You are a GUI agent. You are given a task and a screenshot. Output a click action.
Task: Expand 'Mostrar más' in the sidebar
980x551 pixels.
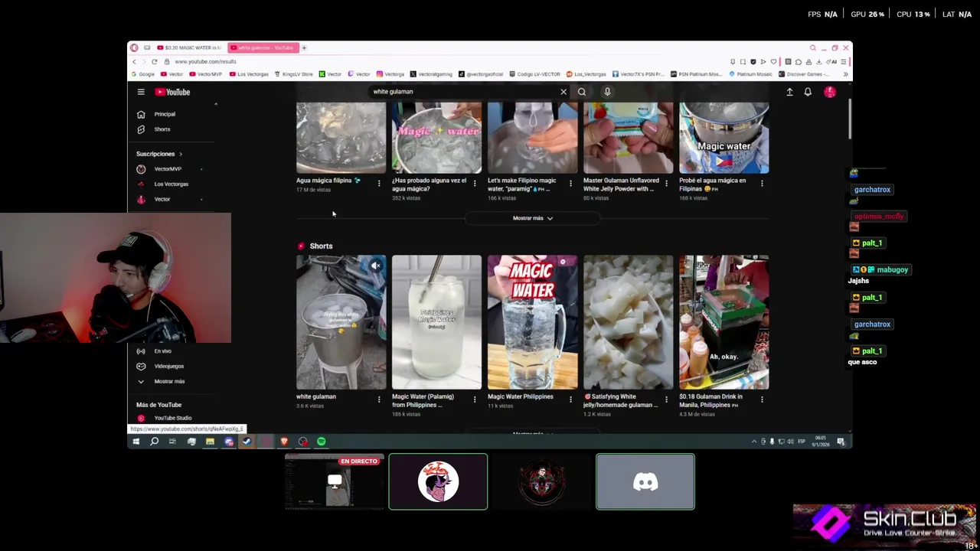click(168, 381)
